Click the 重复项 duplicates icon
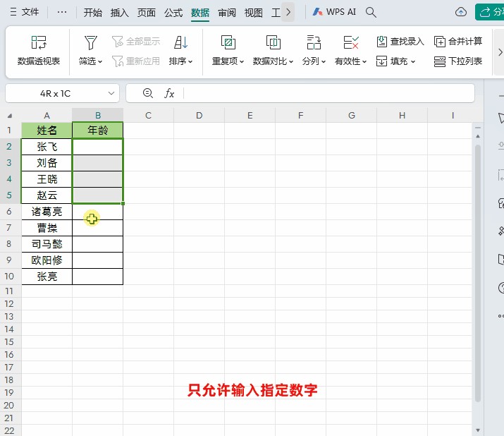Image resolution: width=504 pixels, height=436 pixels. pos(228,42)
